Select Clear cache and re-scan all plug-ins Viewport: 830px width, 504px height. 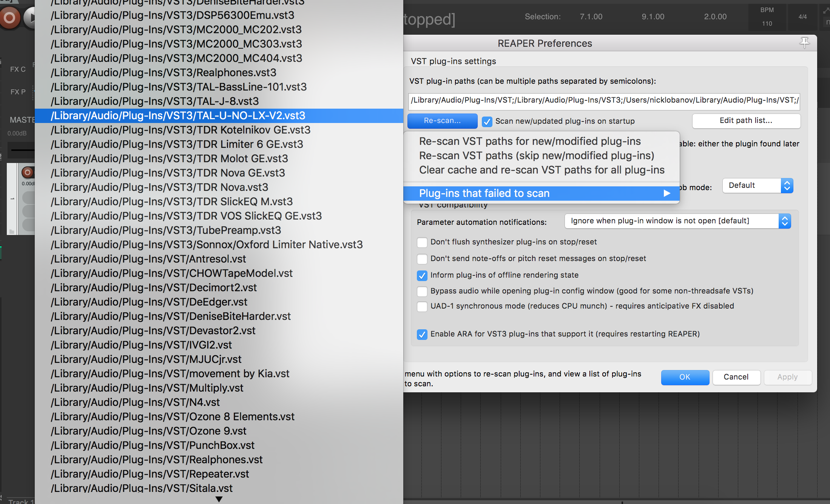point(542,170)
